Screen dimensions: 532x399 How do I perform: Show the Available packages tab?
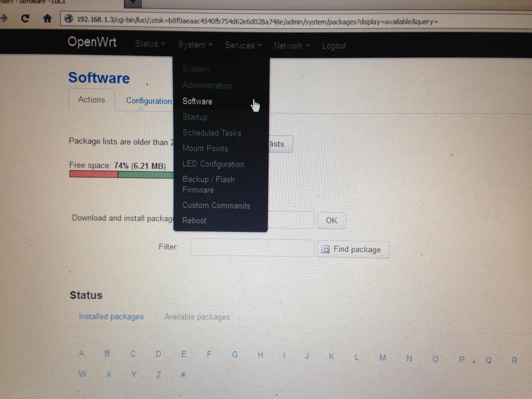(x=197, y=317)
